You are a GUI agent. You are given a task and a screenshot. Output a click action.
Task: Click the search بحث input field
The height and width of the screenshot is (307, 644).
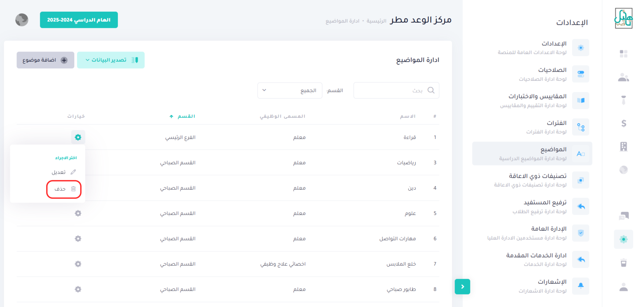pos(396,90)
